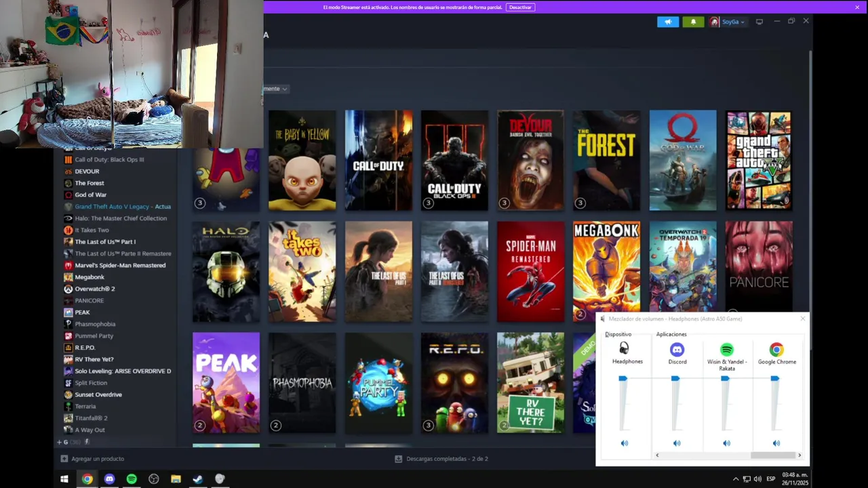Switch to Big Picture mode icon
The width and height of the screenshot is (868, 488).
[759, 22]
